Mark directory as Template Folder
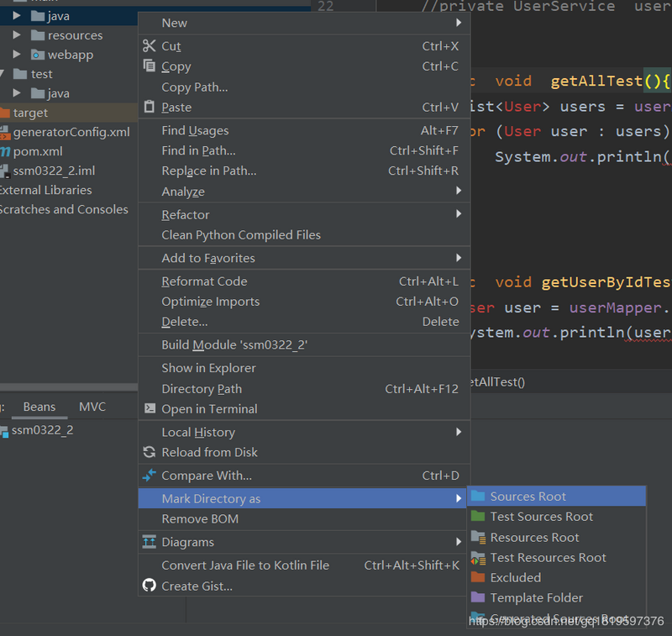 pyautogui.click(x=536, y=597)
